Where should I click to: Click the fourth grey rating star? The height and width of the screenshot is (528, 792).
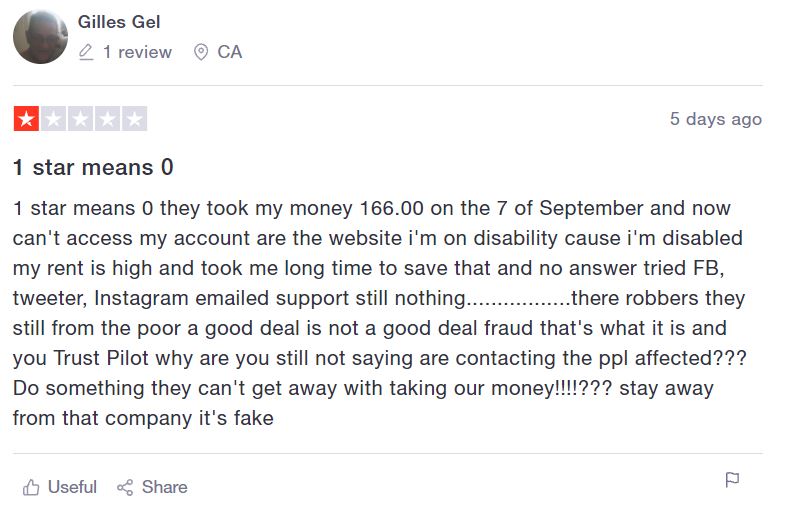pyautogui.click(x=107, y=119)
